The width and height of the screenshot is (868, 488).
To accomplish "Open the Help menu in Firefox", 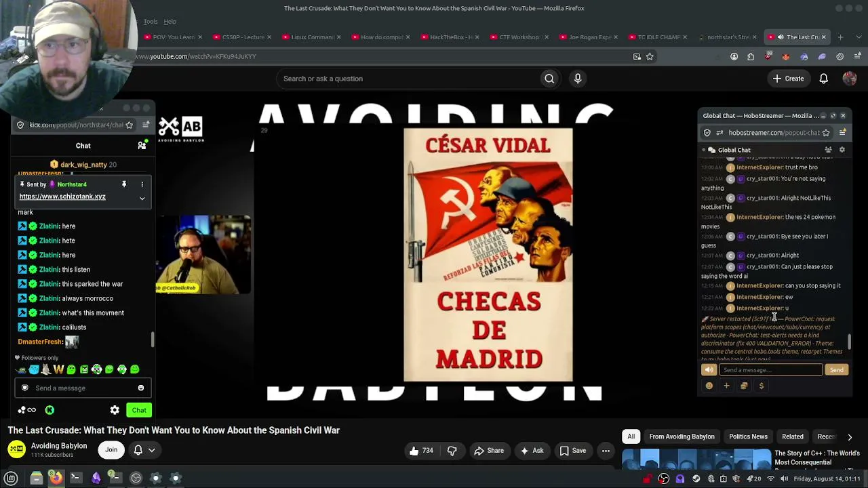I will click(x=170, y=22).
